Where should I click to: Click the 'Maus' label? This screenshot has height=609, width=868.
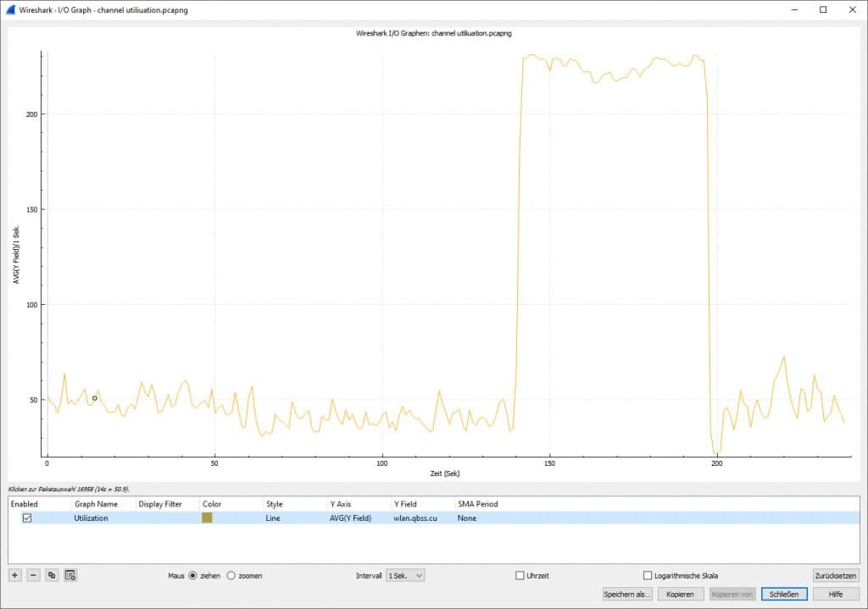pos(176,576)
